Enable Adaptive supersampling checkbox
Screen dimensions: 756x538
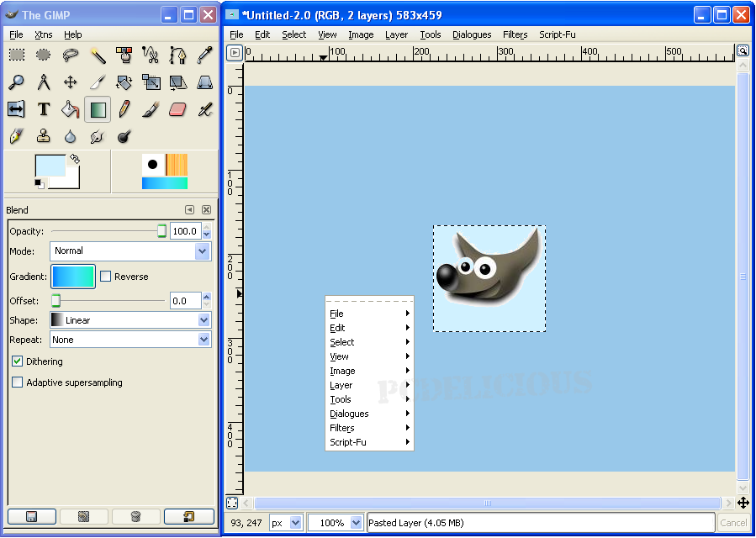point(18,382)
